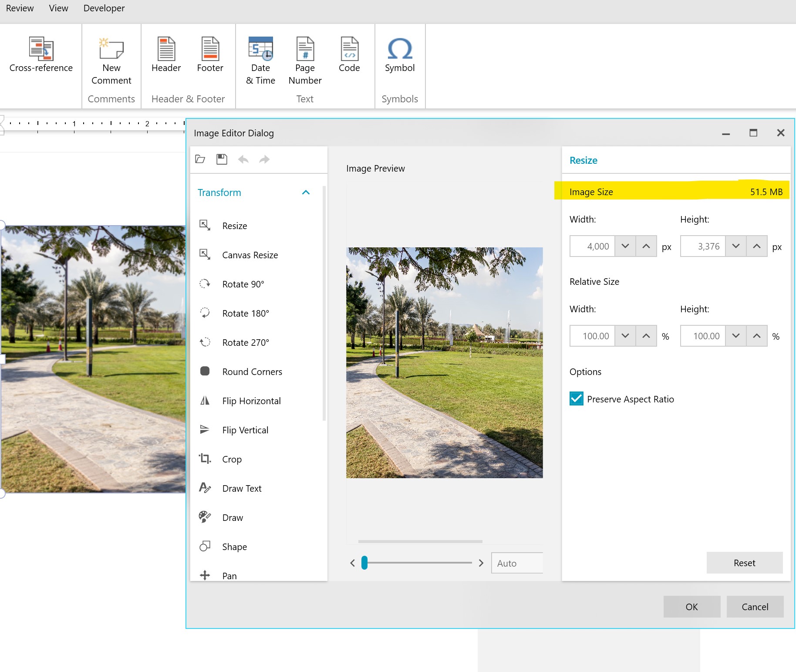Screen dimensions: 796x672
Task: Decrease pixel width with down arrow
Action: 625,246
